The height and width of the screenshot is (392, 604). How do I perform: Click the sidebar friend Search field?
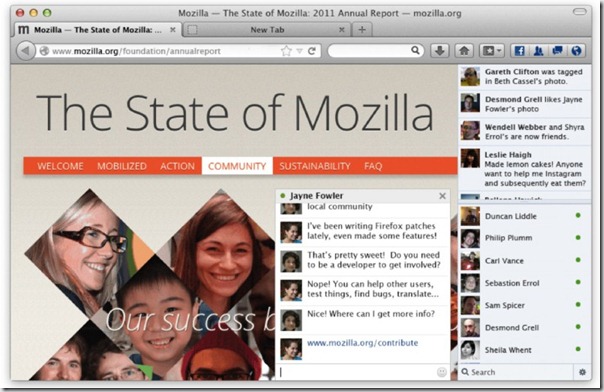coord(516,372)
